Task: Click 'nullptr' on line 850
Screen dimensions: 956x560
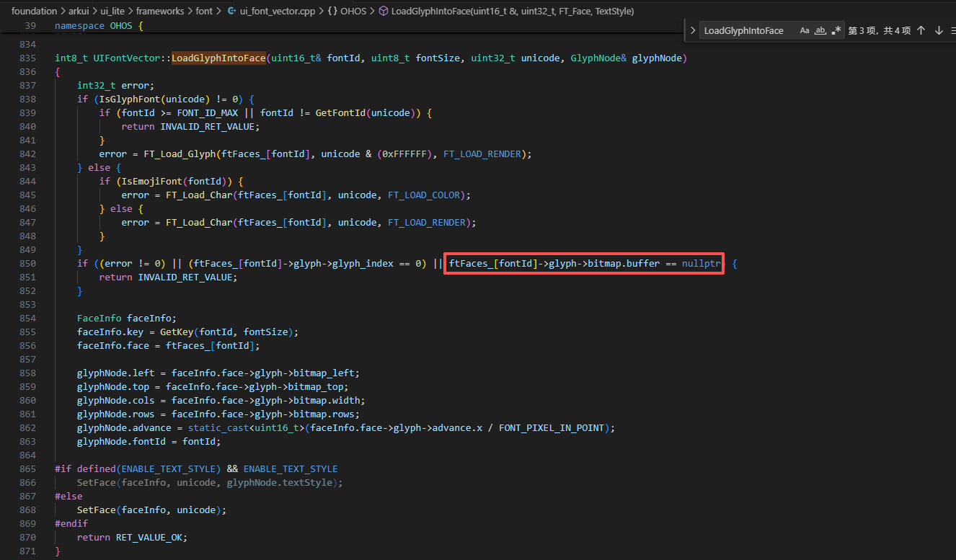Action: [x=701, y=263]
